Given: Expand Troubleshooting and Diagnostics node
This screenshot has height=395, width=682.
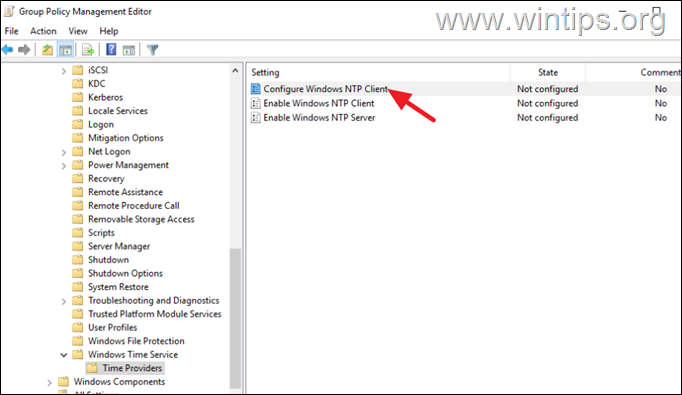Looking at the screenshot, I should point(64,301).
